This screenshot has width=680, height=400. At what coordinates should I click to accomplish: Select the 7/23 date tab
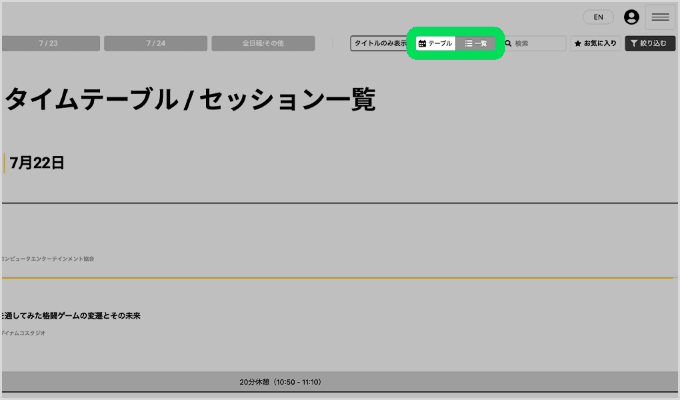50,43
